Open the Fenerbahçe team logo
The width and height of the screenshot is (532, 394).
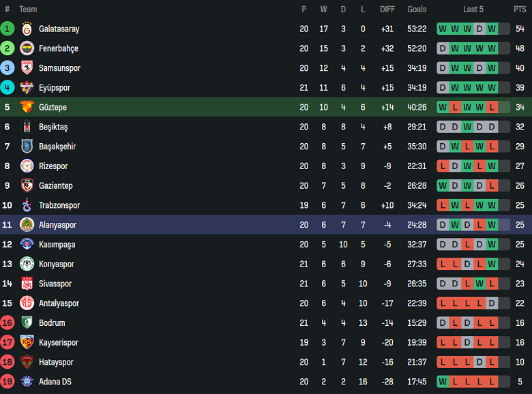[27, 48]
